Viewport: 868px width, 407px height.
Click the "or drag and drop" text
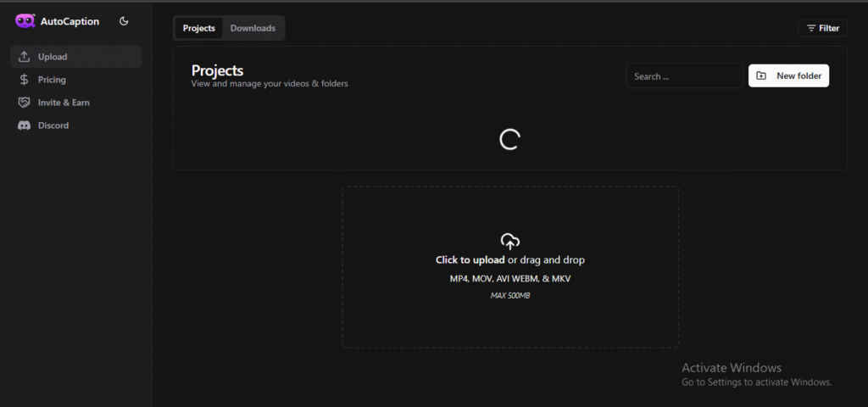point(546,259)
